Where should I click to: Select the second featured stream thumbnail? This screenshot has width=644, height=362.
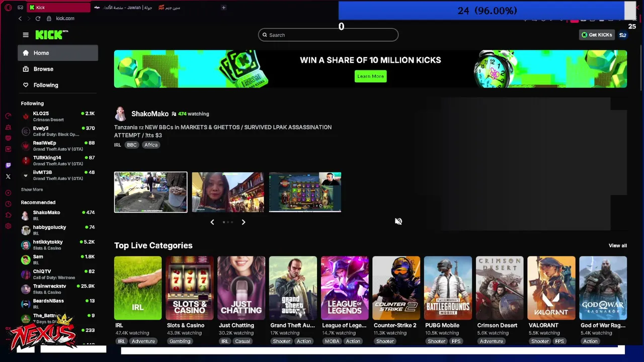(x=228, y=192)
